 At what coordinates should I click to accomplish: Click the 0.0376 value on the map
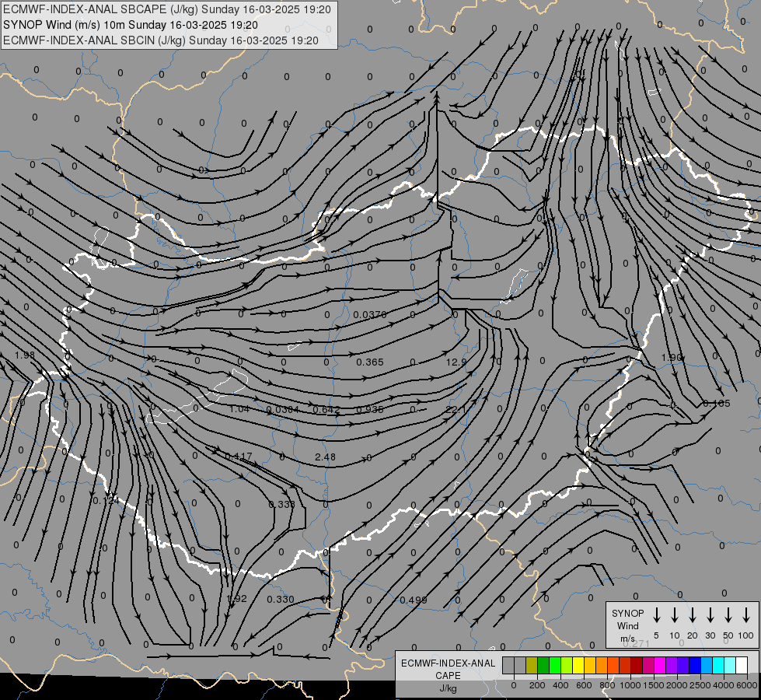[370, 315]
